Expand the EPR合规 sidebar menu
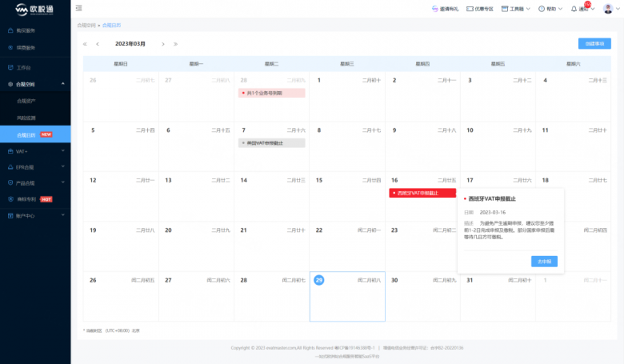This screenshot has height=364, width=624. pos(35,167)
